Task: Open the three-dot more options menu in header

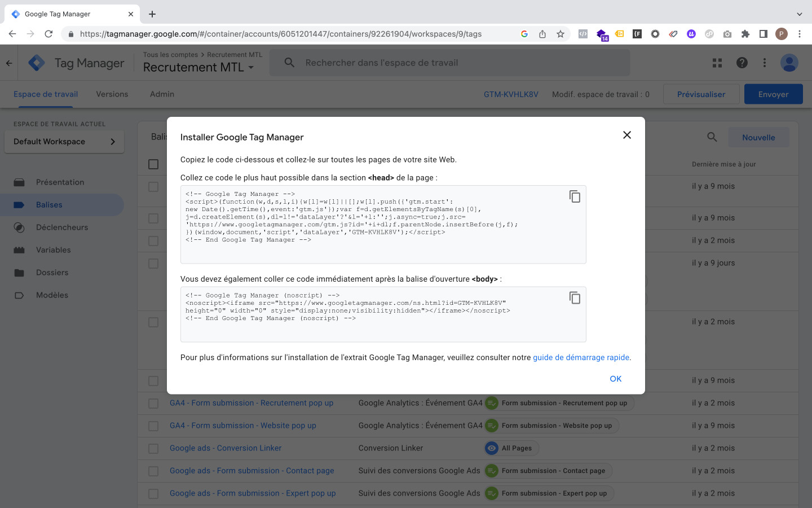Action: [x=765, y=63]
